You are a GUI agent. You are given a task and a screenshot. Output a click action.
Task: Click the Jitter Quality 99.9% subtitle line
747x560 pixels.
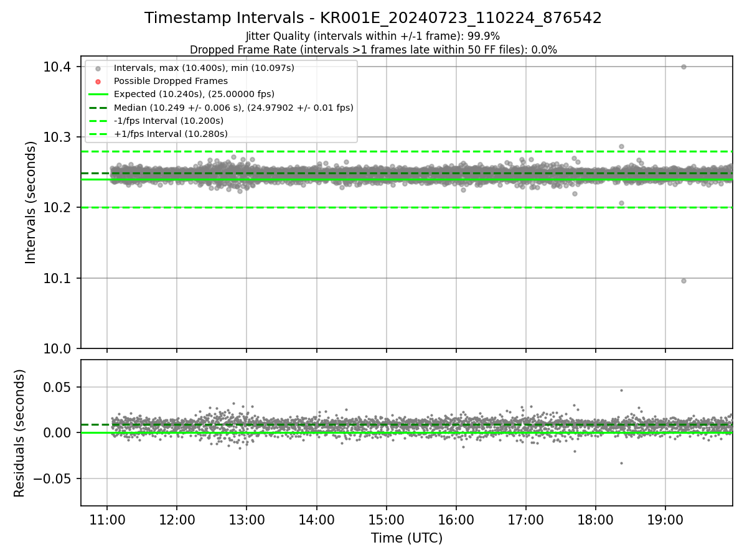pyautogui.click(x=373, y=36)
